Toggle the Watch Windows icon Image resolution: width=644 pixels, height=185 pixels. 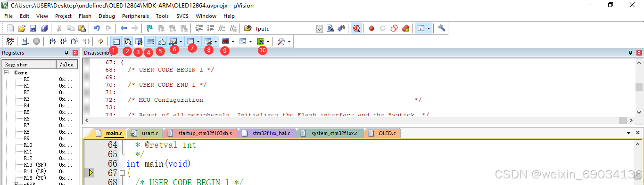[173, 41]
